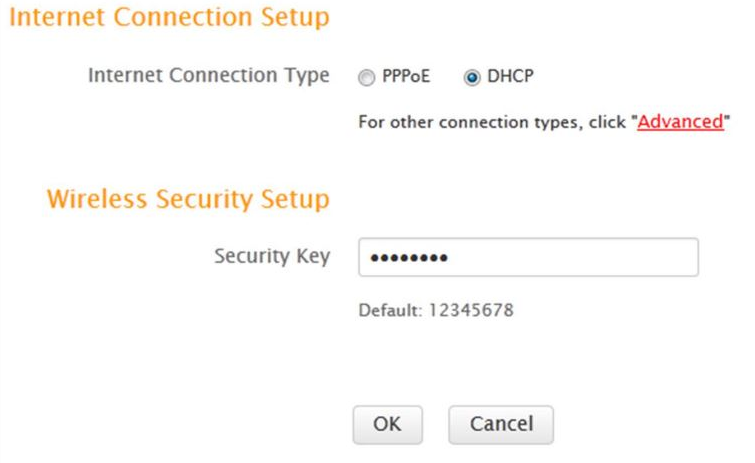Click the Security Key field label
The image size is (755, 463).
[x=271, y=256]
